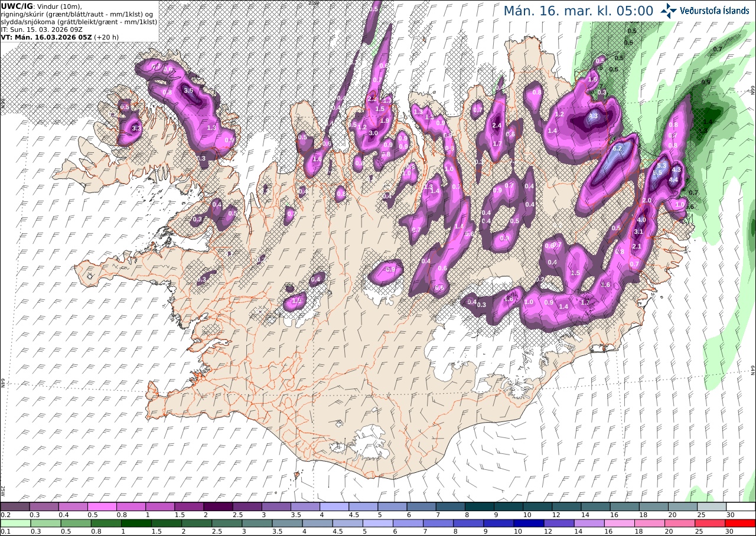This screenshot has height=536, width=756.
Task: Click the 4.0 snowfall value in the east
Action: (x=642, y=220)
